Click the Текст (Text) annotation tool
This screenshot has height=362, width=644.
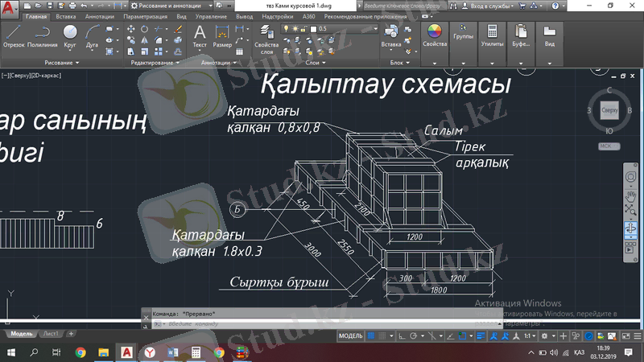point(200,35)
